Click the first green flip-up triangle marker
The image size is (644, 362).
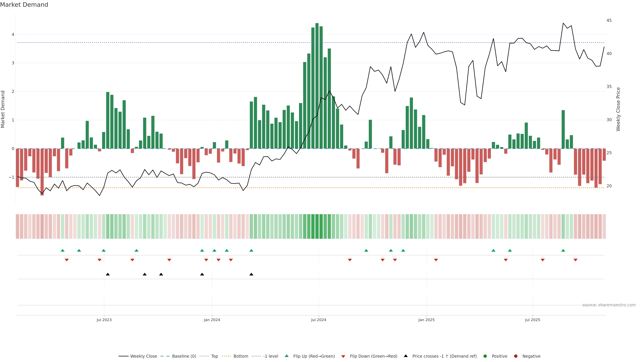63,250
